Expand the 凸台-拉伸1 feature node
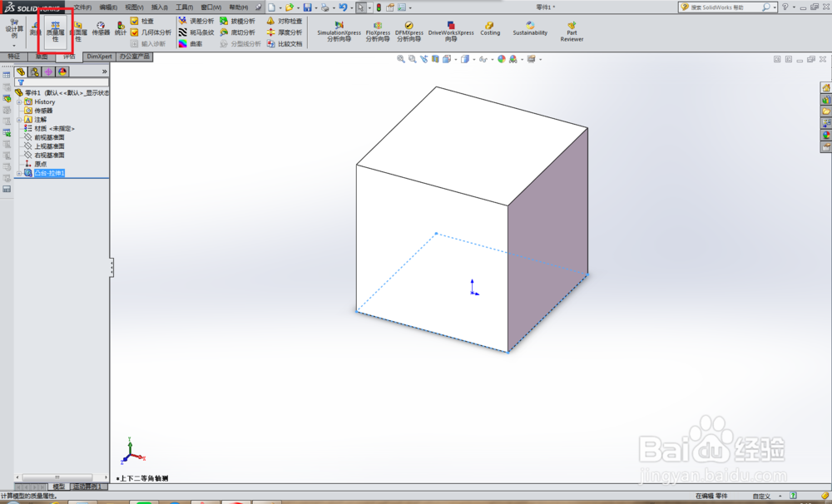 (19, 174)
